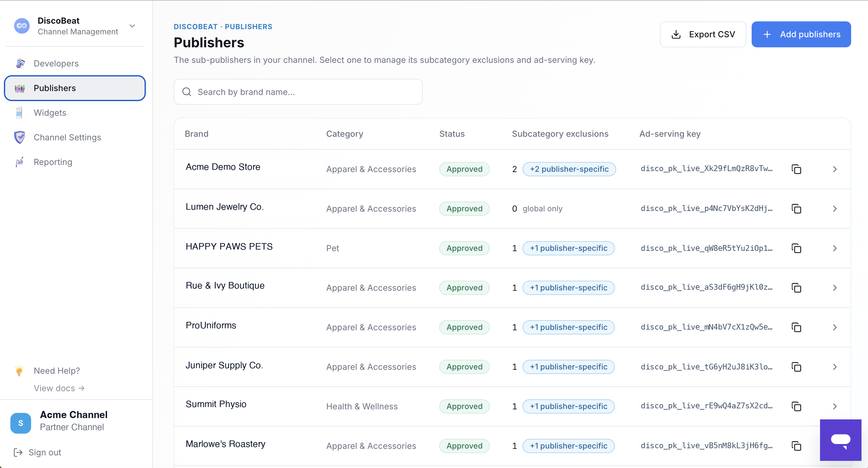Viewport: 868px width, 468px height.
Task: Copy the HAPPY PAWS PETS ad-serving key
Action: click(796, 248)
